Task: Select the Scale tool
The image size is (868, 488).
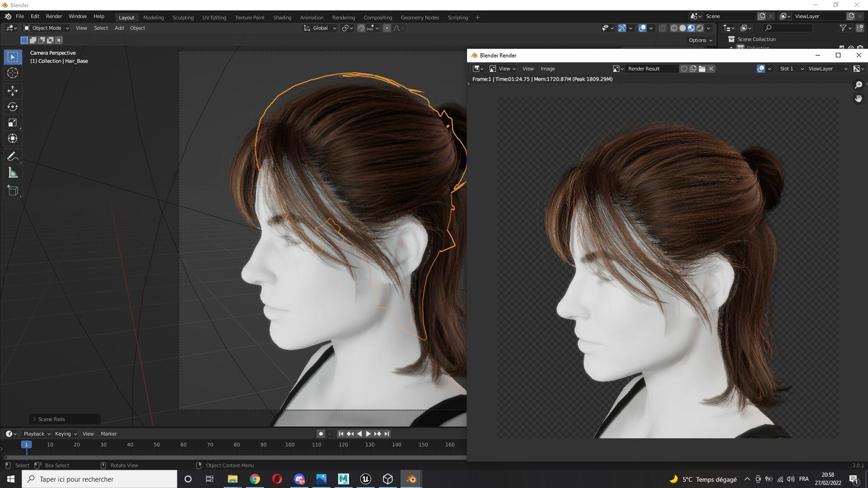Action: pyautogui.click(x=13, y=123)
